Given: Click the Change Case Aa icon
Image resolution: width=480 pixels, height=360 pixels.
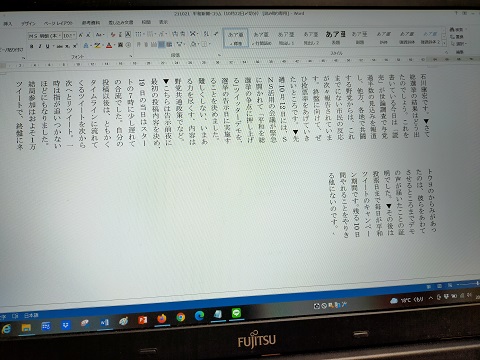Looking at the screenshot, I should point(99,34).
